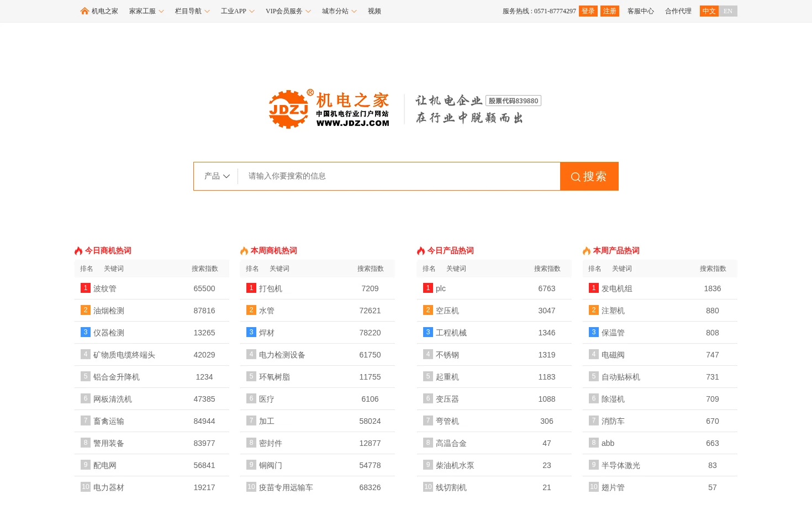Click the home icon beside 机电之家
This screenshot has height=510, width=812.
[85, 11]
